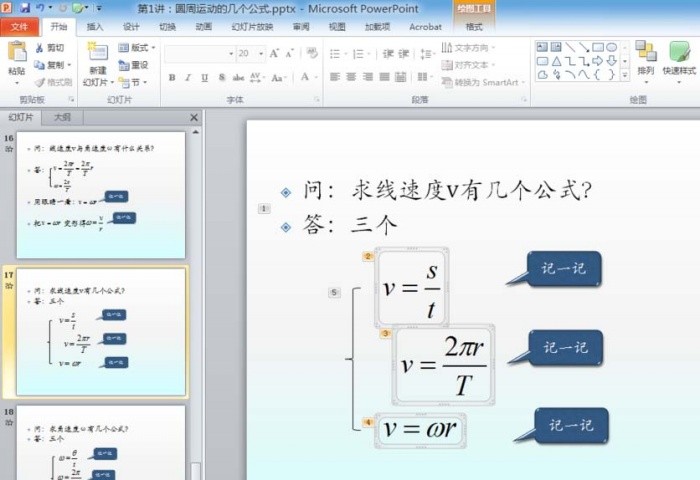Click the 文件 file button

pos(19,27)
